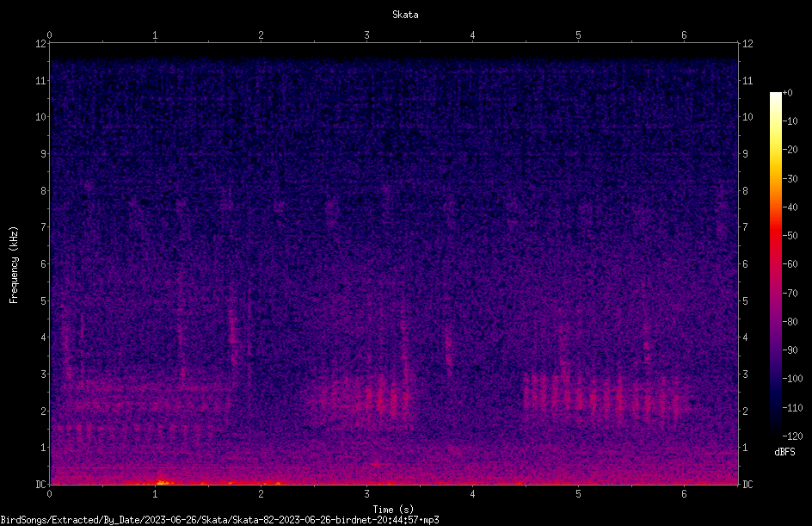Screen dimensions: 812x526
Task: Click the "-30" label on the color scale
Action: coord(790,179)
